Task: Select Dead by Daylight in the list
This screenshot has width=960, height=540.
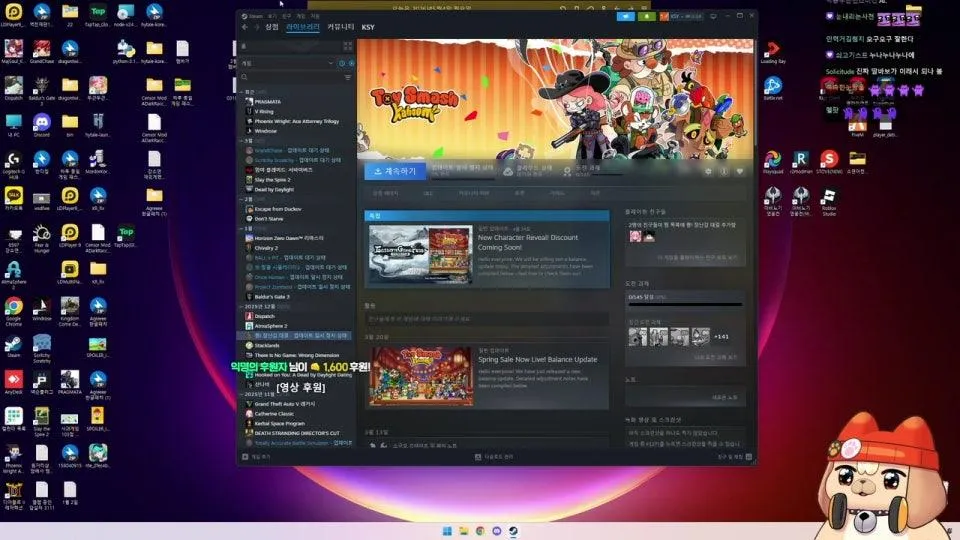Action: [274, 190]
